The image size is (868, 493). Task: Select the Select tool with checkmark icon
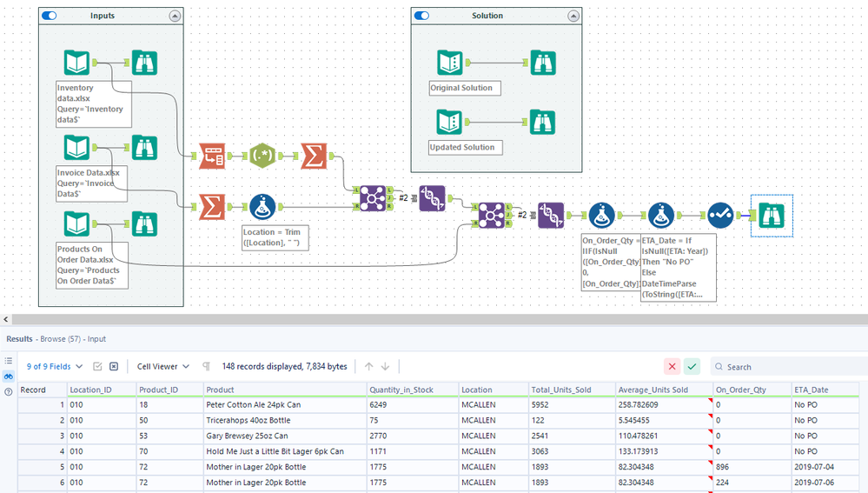(x=721, y=216)
